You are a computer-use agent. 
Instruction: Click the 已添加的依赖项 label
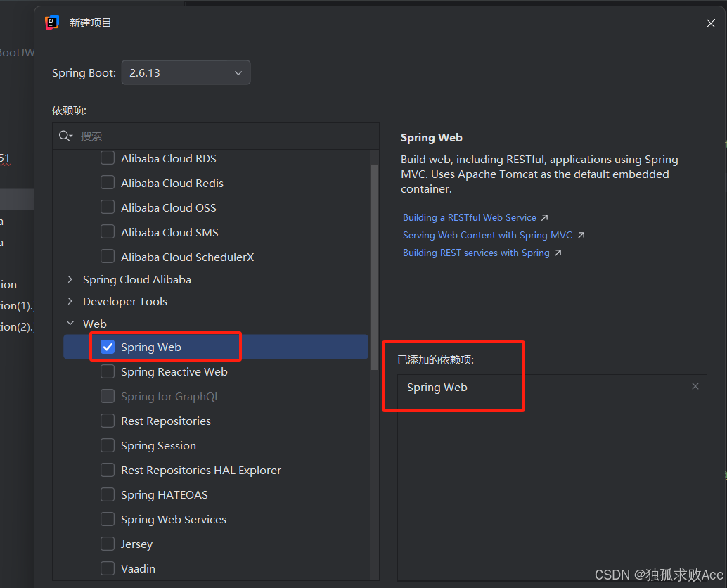pyautogui.click(x=435, y=360)
